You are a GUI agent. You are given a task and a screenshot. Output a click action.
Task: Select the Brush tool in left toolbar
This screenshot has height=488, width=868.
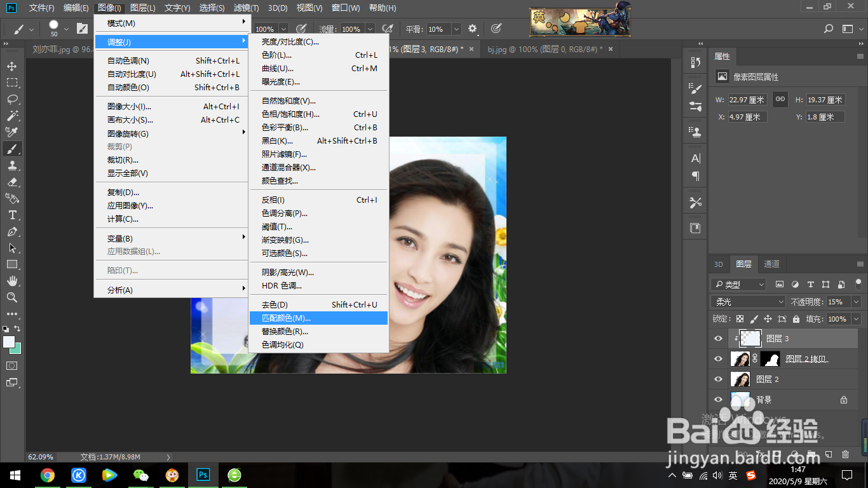point(12,149)
